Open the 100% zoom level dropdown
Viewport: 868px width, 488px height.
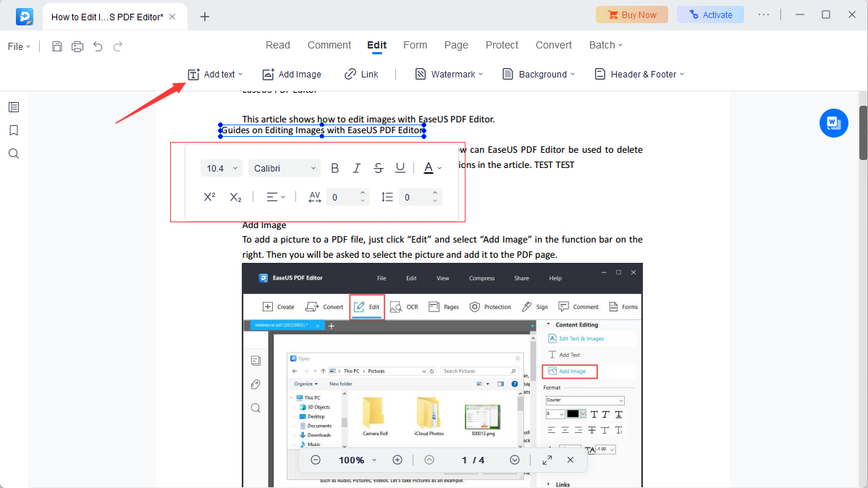point(358,460)
